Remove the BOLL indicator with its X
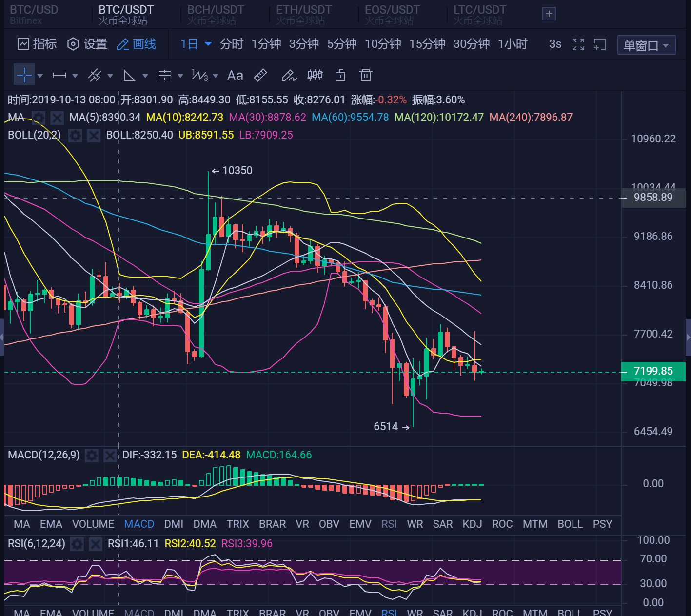 coord(94,135)
